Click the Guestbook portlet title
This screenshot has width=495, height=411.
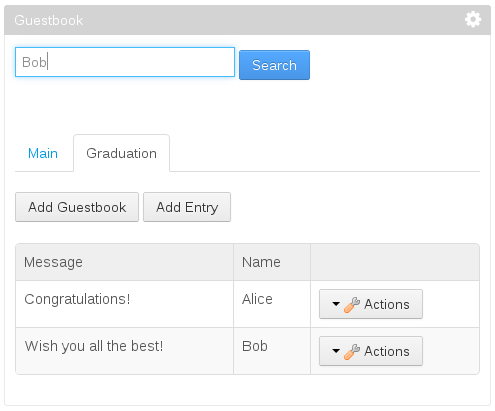pos(49,20)
